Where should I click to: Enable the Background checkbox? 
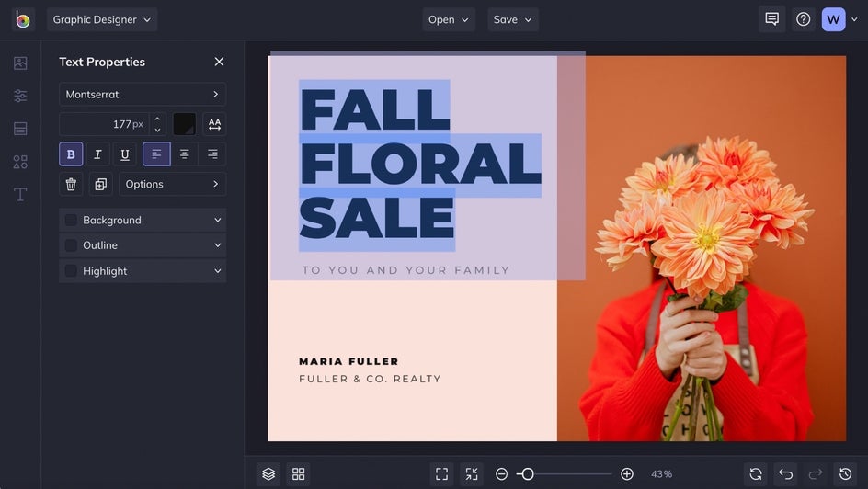click(71, 221)
